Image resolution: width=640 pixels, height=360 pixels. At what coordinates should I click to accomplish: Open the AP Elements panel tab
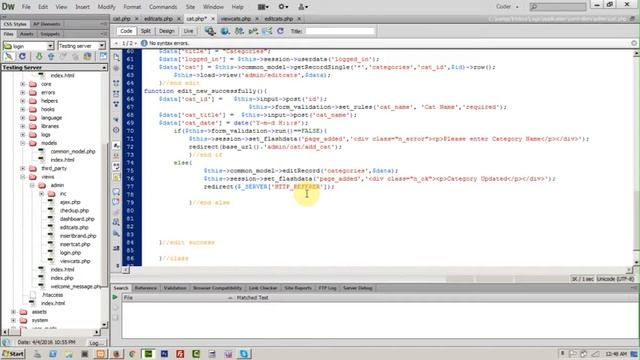(47, 24)
